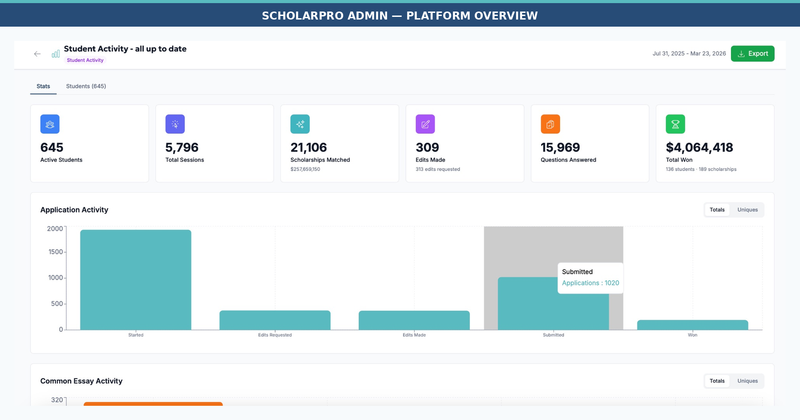
Task: Click the bar chart icon beside the title
Action: (x=56, y=54)
